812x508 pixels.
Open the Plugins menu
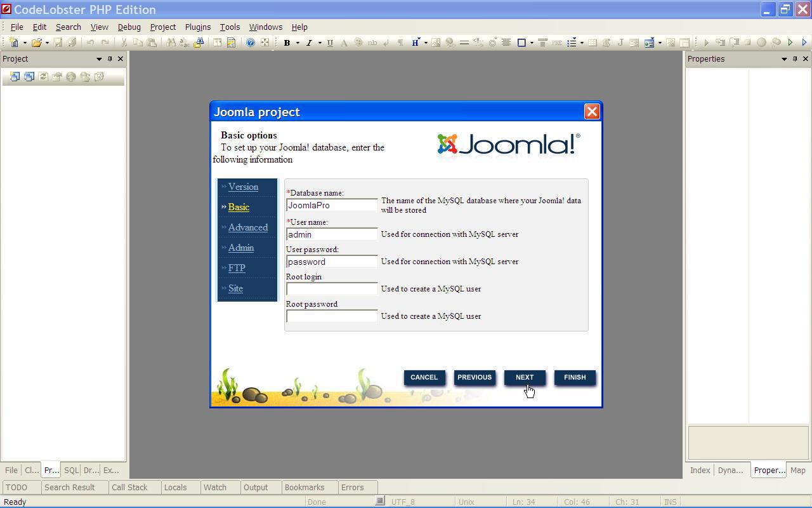pos(198,27)
